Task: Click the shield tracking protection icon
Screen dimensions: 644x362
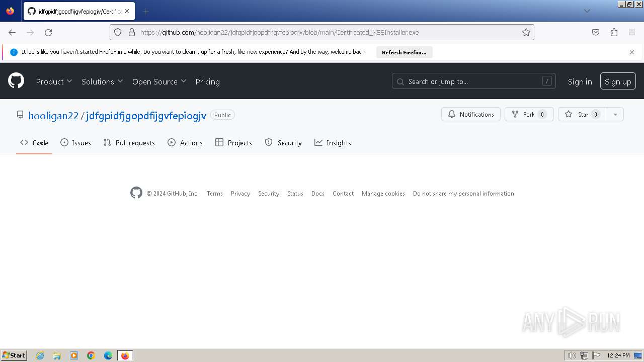Action: click(x=118, y=32)
